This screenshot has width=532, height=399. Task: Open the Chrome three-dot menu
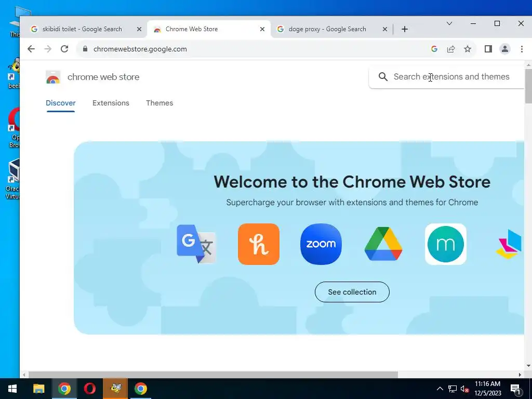pos(522,49)
